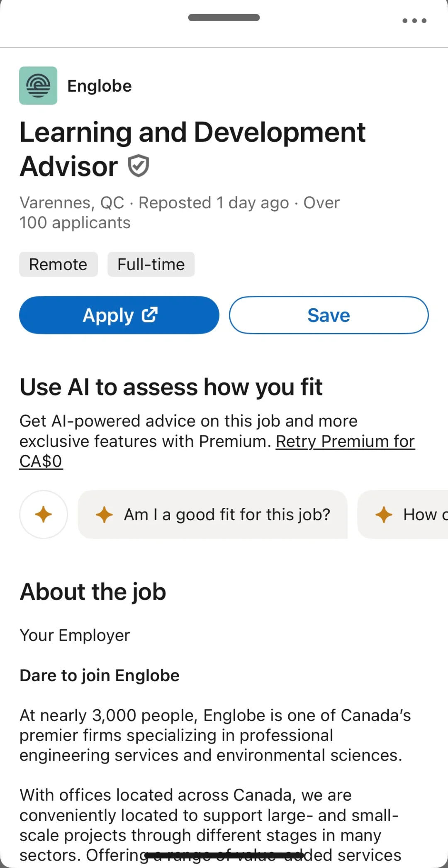Click the sparkle icon in the good fit chip
Image resolution: width=448 pixels, height=868 pixels.
(104, 515)
